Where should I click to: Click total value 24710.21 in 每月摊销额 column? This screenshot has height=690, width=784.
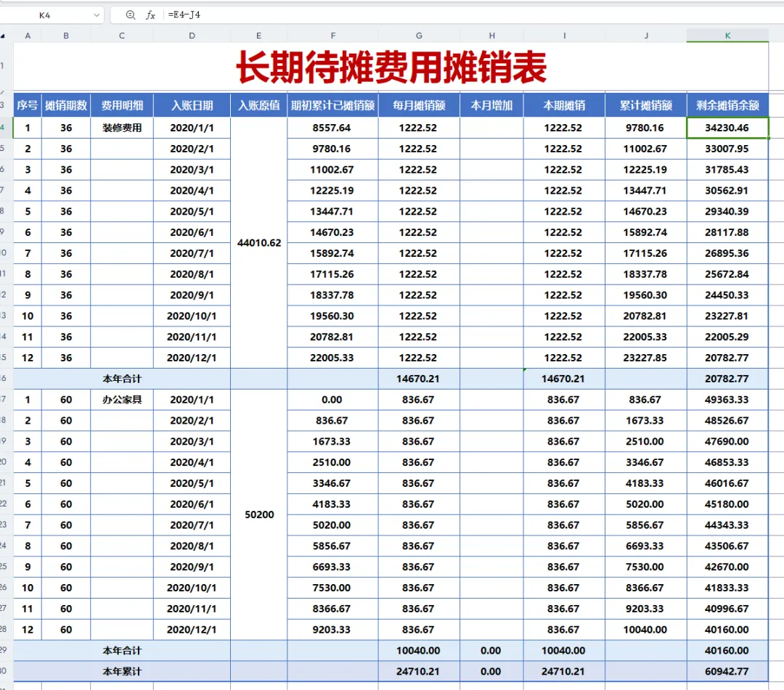(x=419, y=672)
